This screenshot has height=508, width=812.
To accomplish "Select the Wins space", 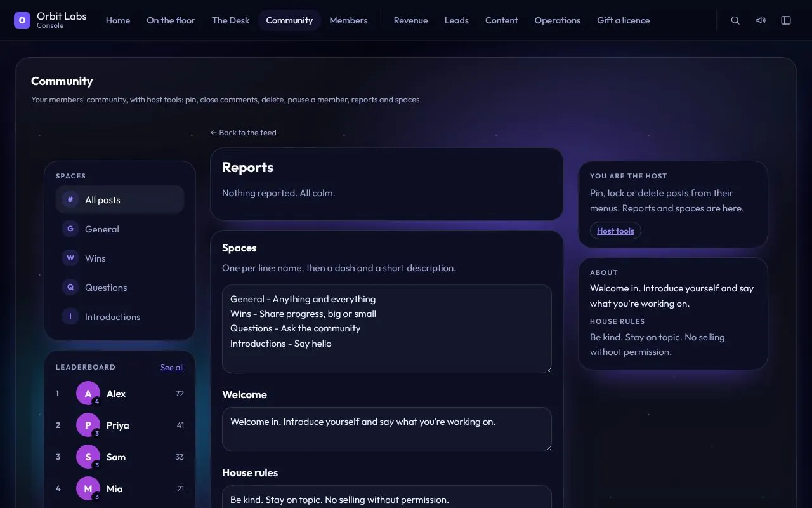I will click(120, 258).
